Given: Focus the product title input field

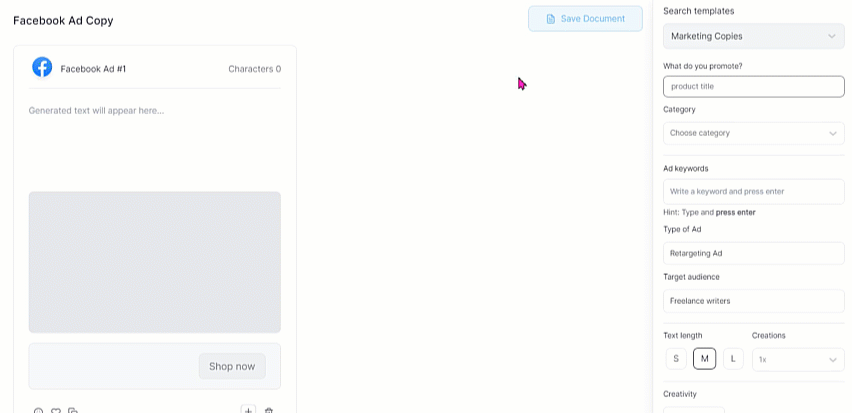Looking at the screenshot, I should 754,86.
